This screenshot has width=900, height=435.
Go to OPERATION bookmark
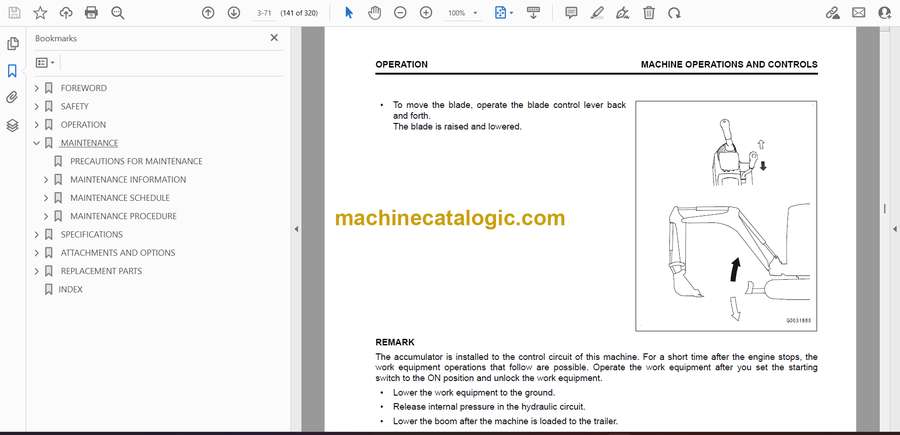pyautogui.click(x=83, y=125)
